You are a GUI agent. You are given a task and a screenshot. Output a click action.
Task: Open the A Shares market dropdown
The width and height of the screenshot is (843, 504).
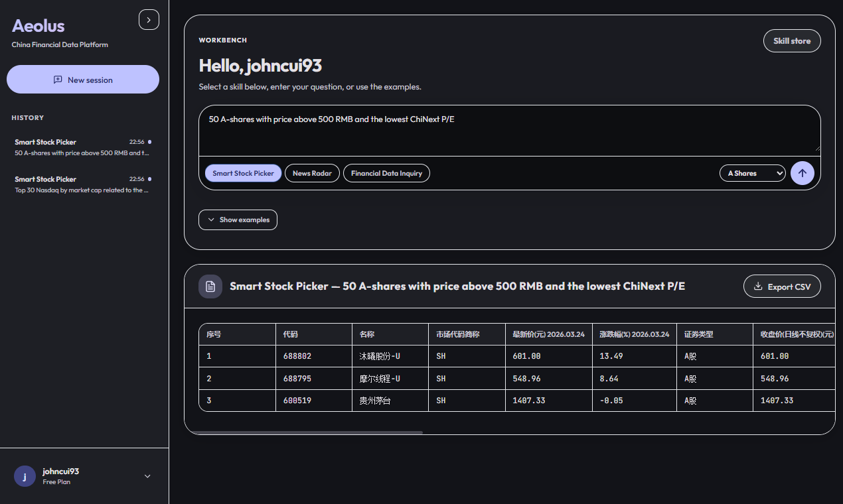point(752,172)
